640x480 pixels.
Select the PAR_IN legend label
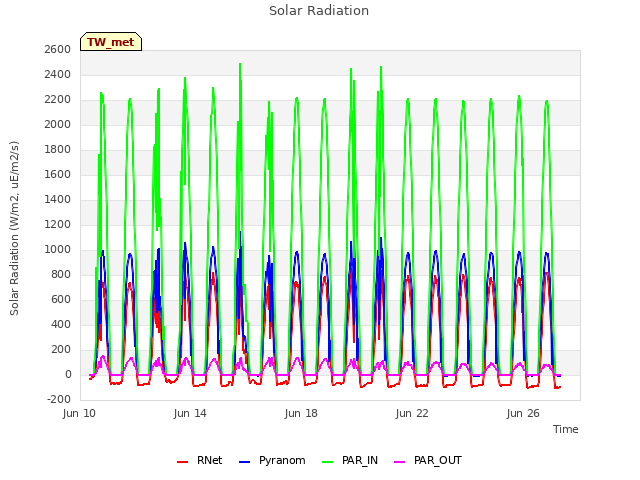point(360,460)
